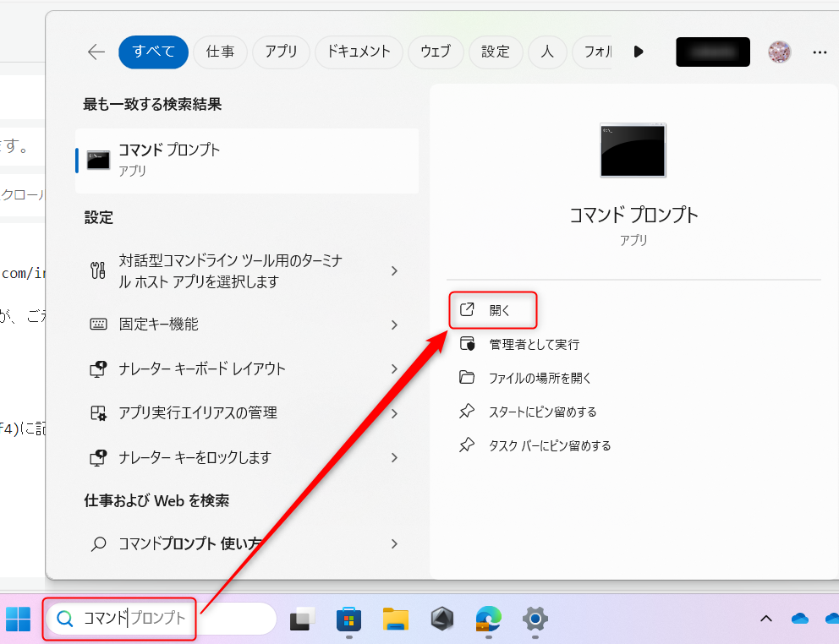Viewport: 839px width, 644px height.
Task: Open 対話型コマンドライン ツール用のターミナル setting
Action: pyautogui.click(x=247, y=270)
